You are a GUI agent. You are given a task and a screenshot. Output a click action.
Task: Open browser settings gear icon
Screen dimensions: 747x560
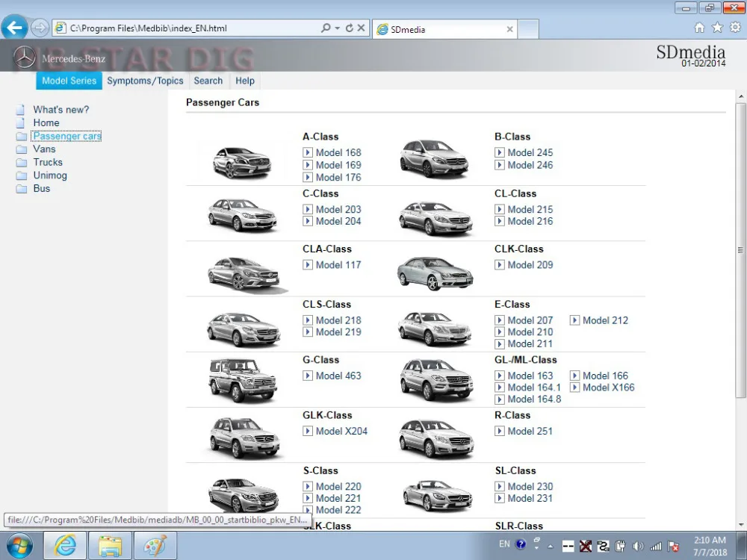735,27
